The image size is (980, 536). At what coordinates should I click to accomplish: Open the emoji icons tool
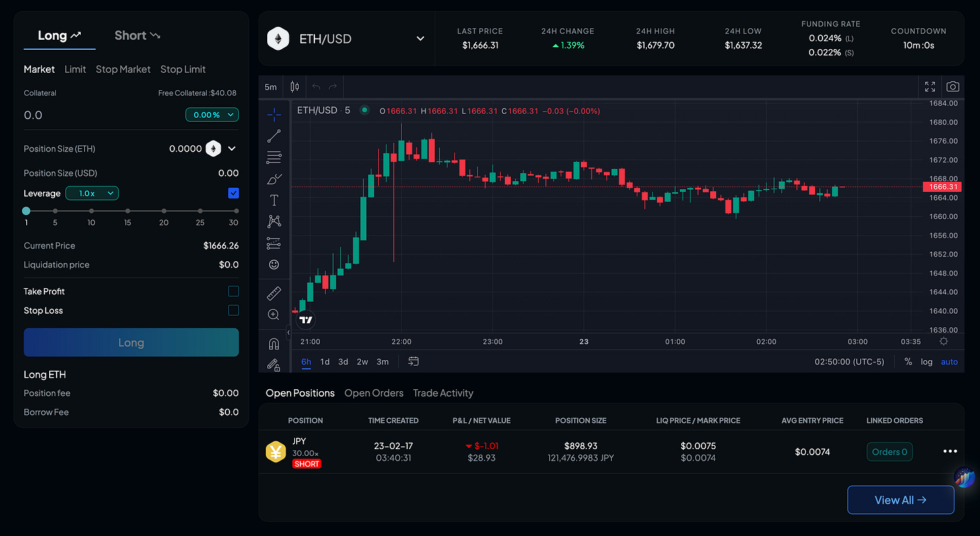tap(274, 265)
